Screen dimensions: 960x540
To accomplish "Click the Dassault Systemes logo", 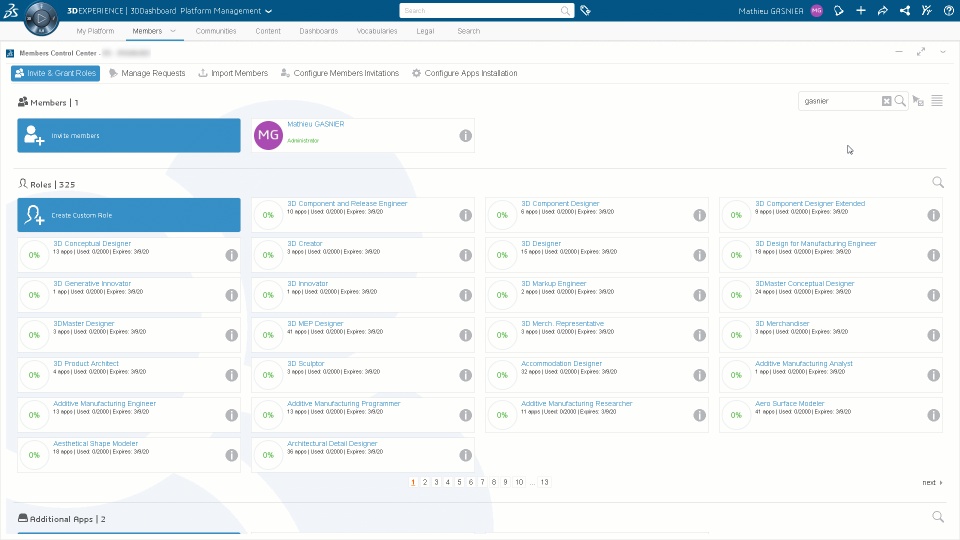I will tap(10, 10).
